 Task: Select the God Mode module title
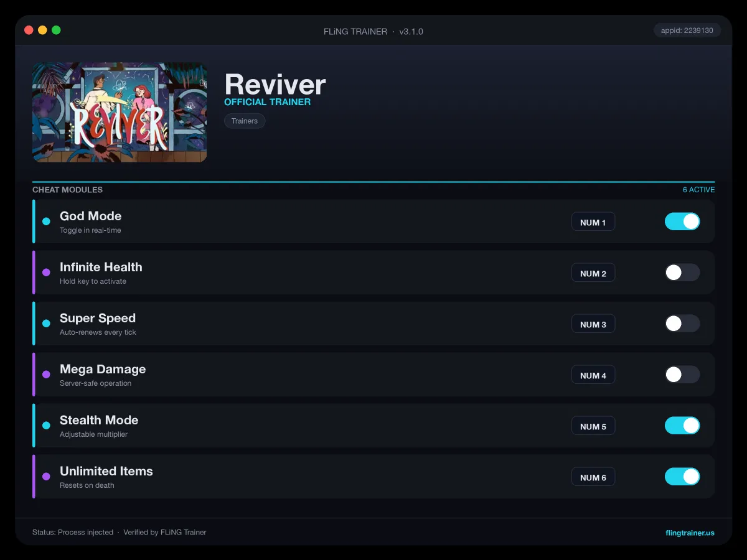[91, 216]
